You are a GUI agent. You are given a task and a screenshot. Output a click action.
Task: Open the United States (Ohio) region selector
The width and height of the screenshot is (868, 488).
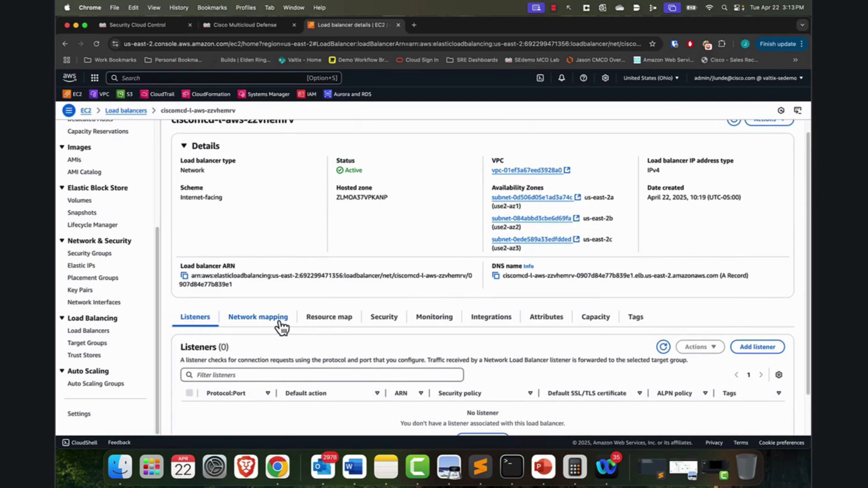651,78
